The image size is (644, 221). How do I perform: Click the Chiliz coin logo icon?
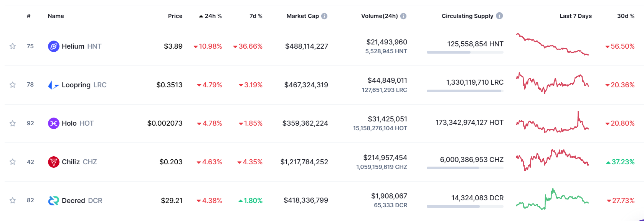coord(53,162)
